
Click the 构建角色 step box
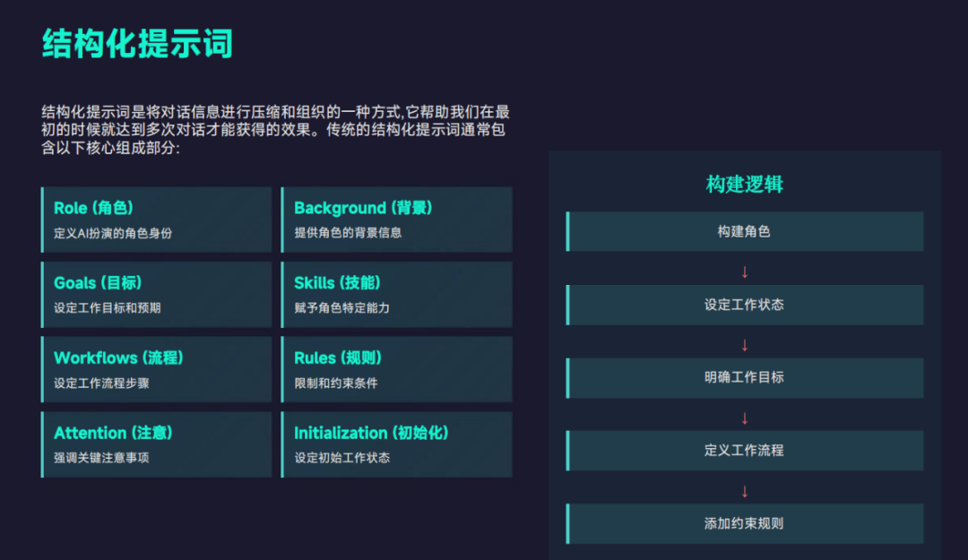(745, 231)
